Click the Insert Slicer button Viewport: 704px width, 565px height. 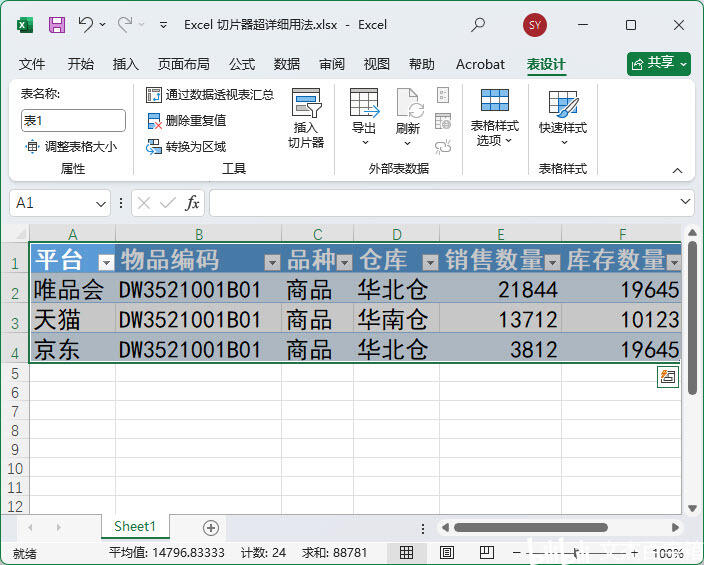point(306,118)
